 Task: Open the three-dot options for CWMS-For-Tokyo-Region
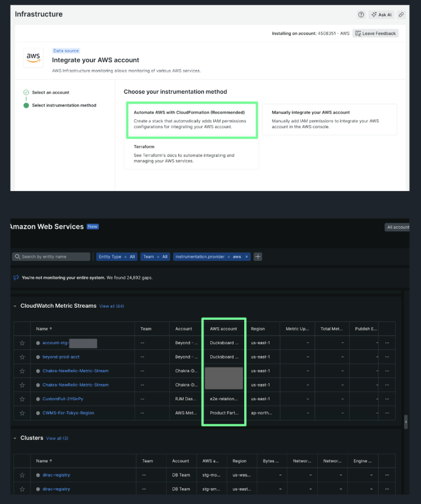pyautogui.click(x=387, y=412)
